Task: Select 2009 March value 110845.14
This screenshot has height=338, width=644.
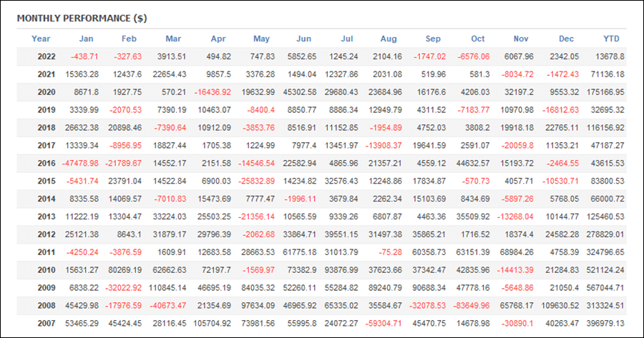Action: tap(167, 287)
